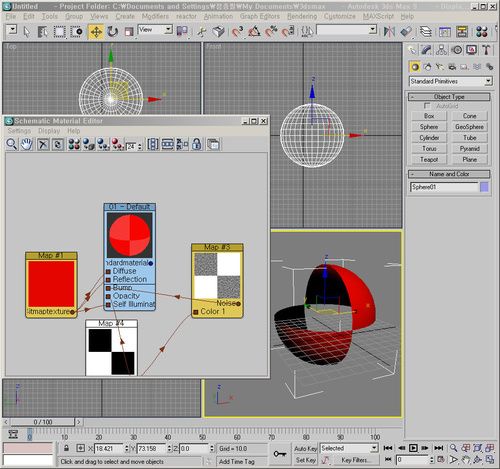Open the Layer Manager
The width and height of the screenshot is (500, 469).
pos(426,32)
